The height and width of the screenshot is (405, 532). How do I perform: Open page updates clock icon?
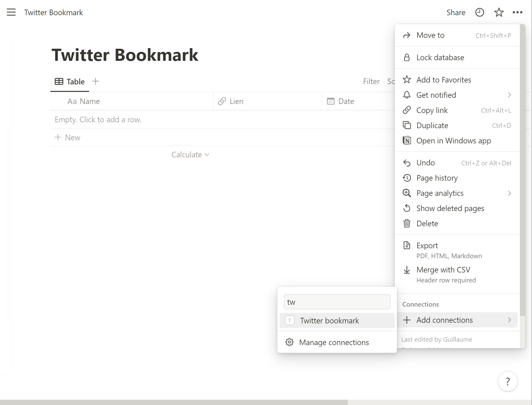(x=480, y=12)
